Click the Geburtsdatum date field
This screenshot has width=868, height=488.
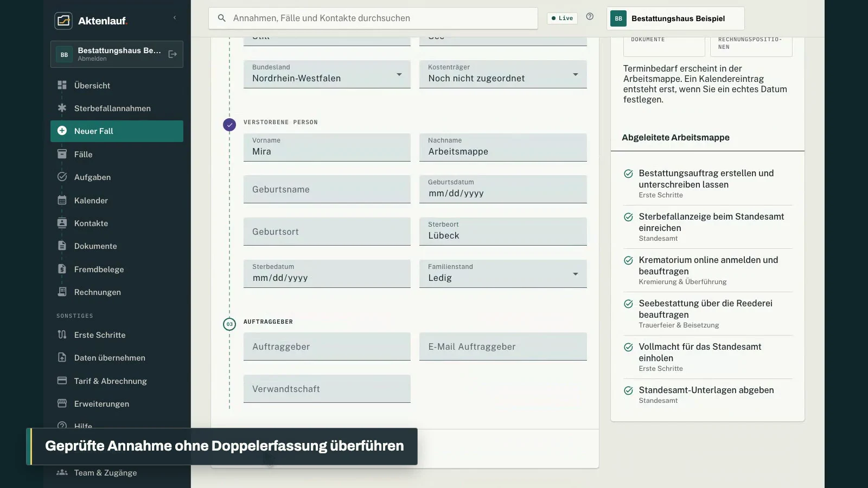tap(503, 189)
